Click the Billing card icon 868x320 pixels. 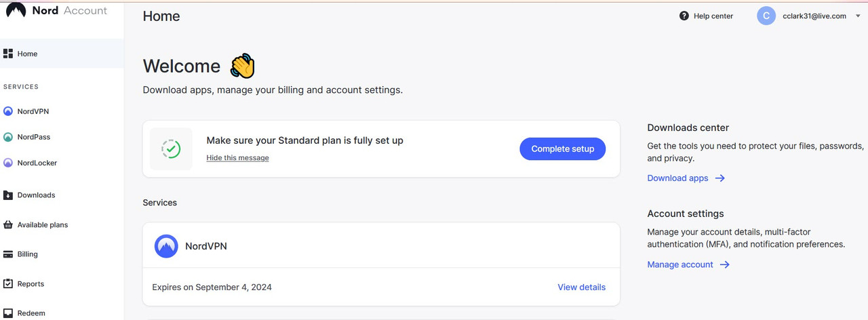tap(8, 254)
